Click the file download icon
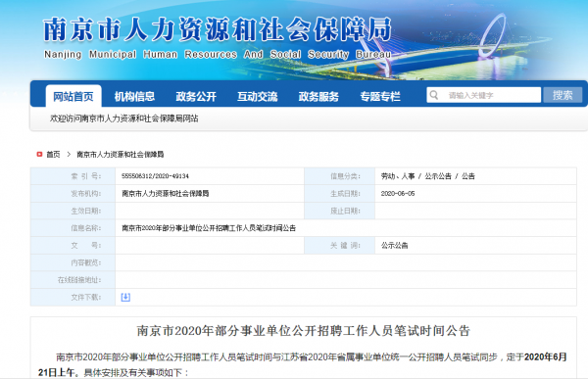 coord(125,298)
